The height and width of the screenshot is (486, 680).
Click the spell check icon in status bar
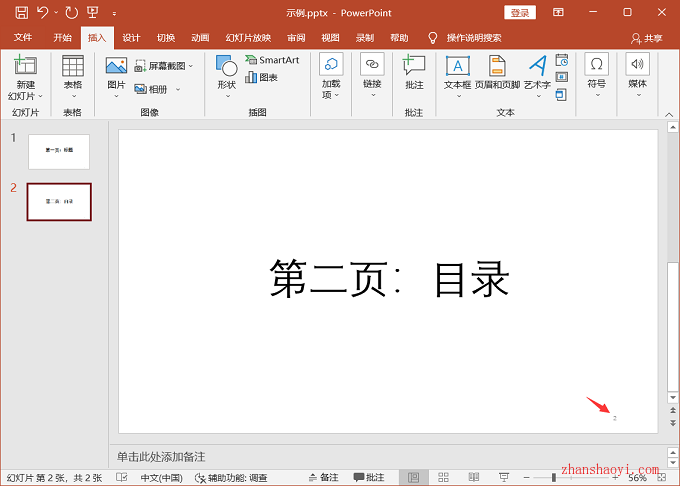coord(122,477)
